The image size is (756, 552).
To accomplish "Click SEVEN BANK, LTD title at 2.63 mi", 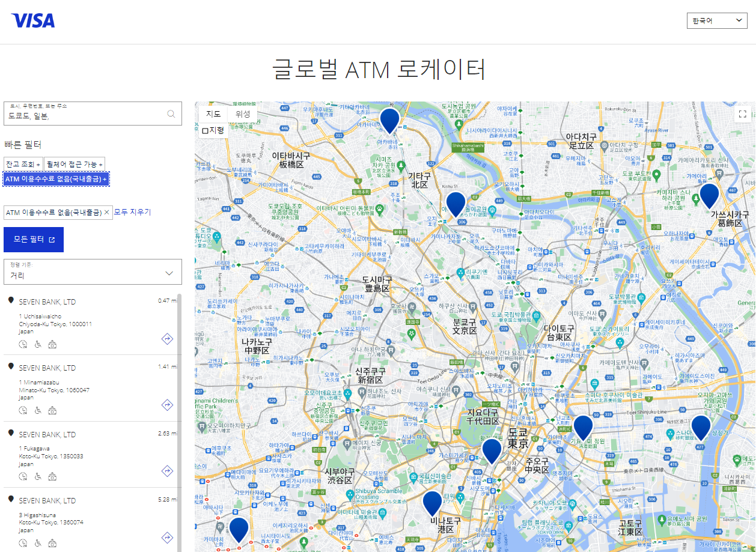I will tap(47, 434).
